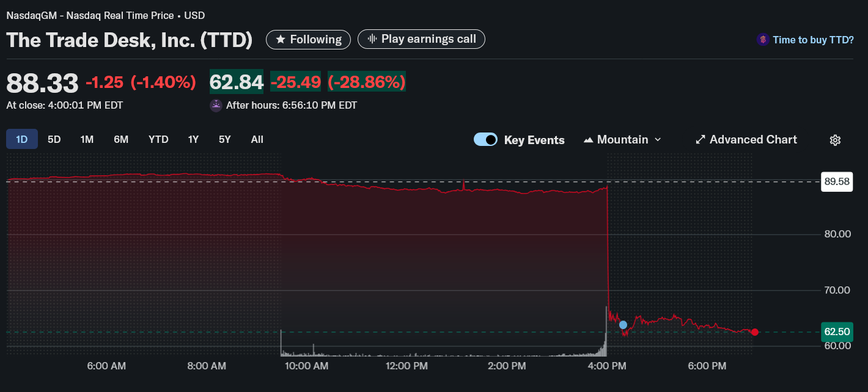Image resolution: width=868 pixels, height=392 pixels.
Task: Click the expand arrows icon of Advanced Chart
Action: [x=701, y=140]
